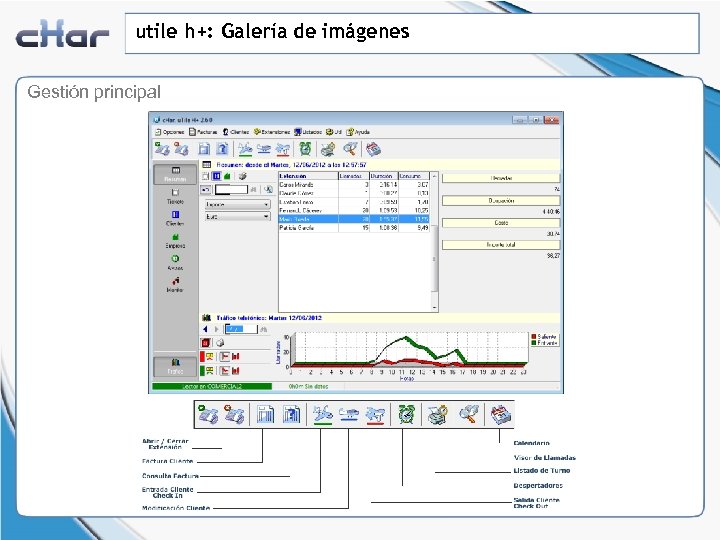
Task: Toggle the first white view button in Resumen
Action: tap(206, 176)
